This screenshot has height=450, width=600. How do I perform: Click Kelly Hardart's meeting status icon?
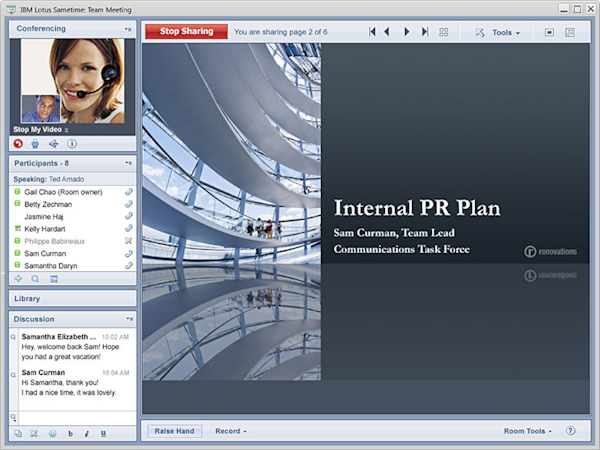click(x=17, y=228)
